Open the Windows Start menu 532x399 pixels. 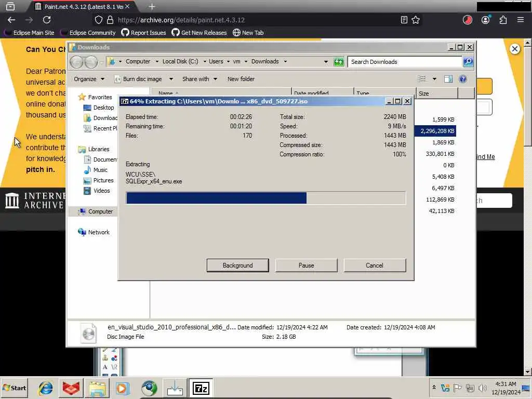click(x=14, y=388)
